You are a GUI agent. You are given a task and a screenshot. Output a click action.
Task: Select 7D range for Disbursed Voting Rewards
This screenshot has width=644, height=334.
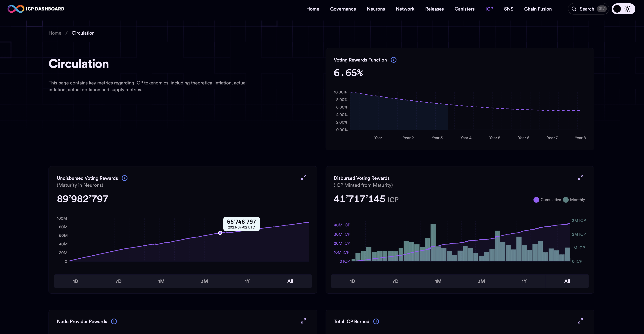click(395, 281)
